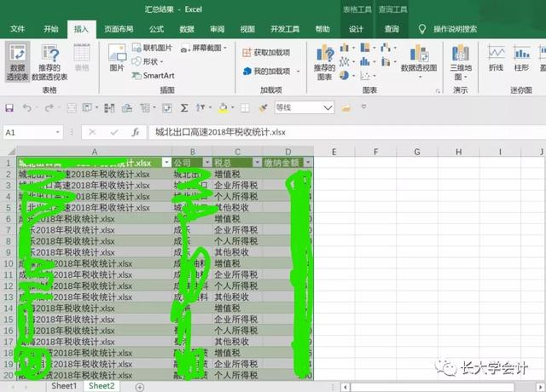Screen dimensions: 546x392
Task: Add a new sheet with plus button
Action: tap(140, 387)
